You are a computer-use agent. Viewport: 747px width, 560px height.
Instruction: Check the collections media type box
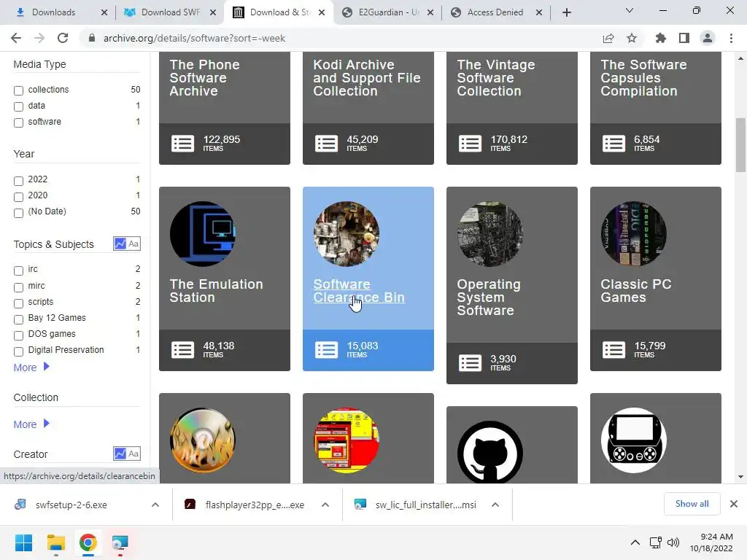point(18,90)
